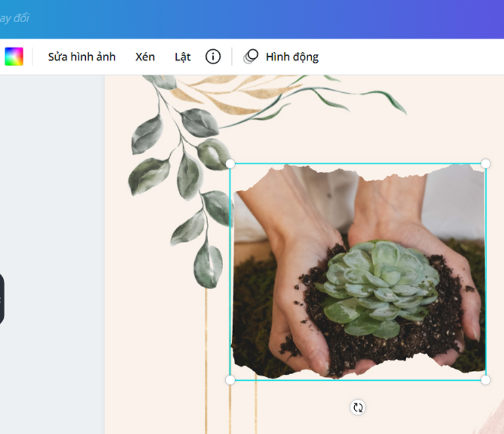Flip the photo using "Lật"
Image resolution: width=504 pixels, height=434 pixels.
[x=182, y=57]
